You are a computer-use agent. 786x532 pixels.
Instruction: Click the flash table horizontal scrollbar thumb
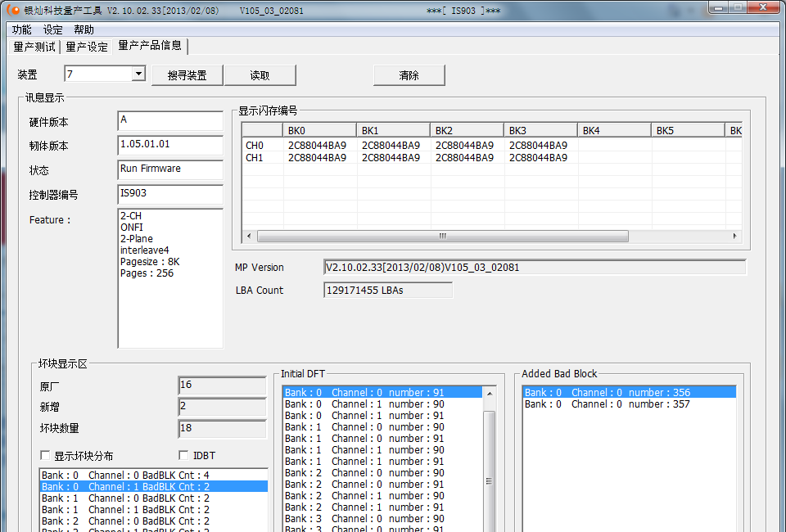443,236
